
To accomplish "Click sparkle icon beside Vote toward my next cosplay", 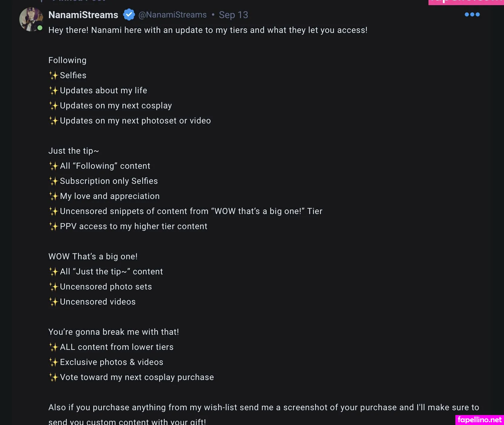I will click(x=53, y=377).
